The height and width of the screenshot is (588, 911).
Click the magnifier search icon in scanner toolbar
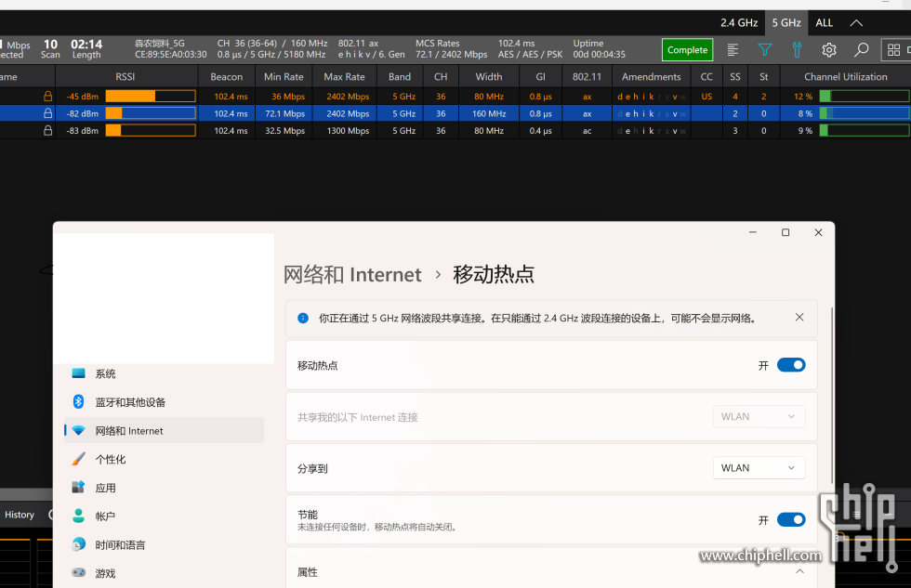pyautogui.click(x=861, y=50)
